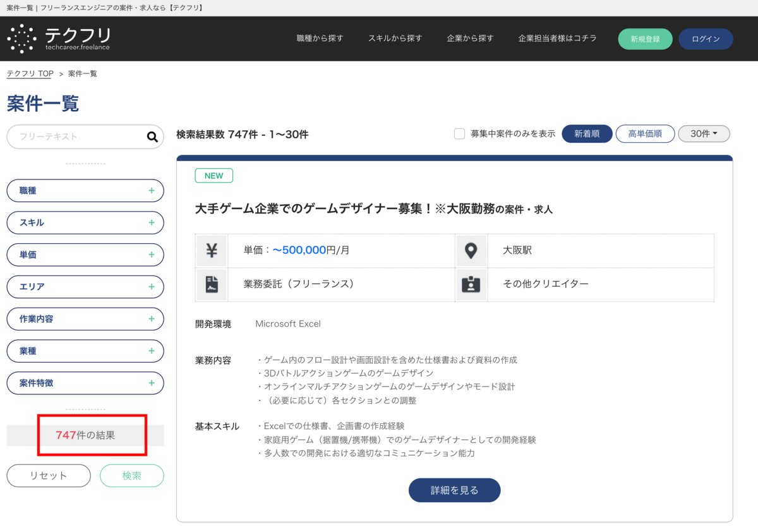Expand the 案件特徴 filter
Screen dimensions: 758x532
coord(85,383)
